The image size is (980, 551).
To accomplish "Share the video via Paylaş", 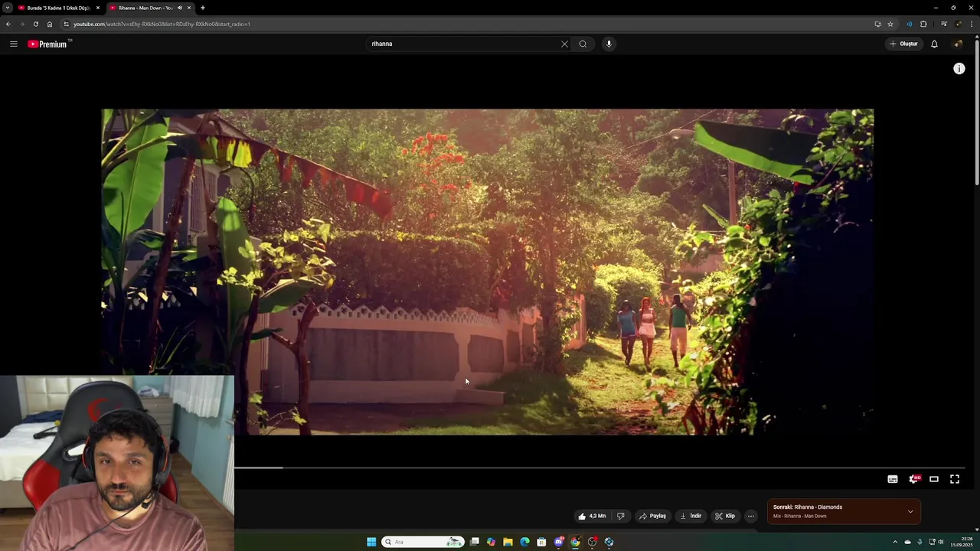I will coord(653,516).
